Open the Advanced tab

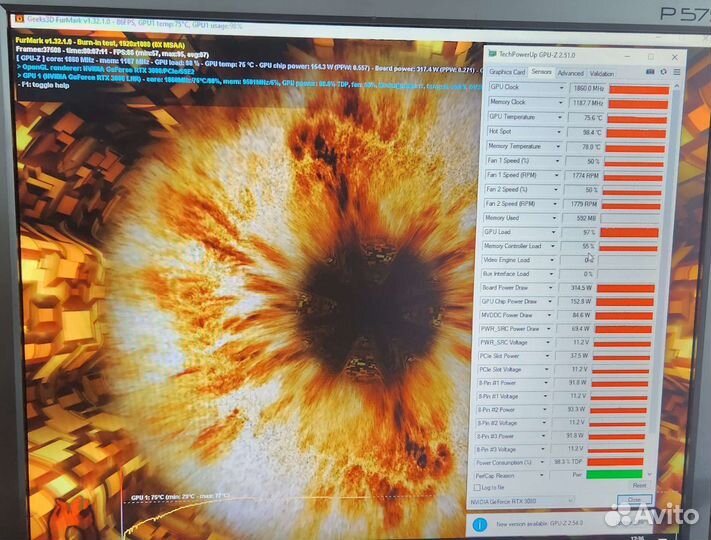pyautogui.click(x=570, y=73)
